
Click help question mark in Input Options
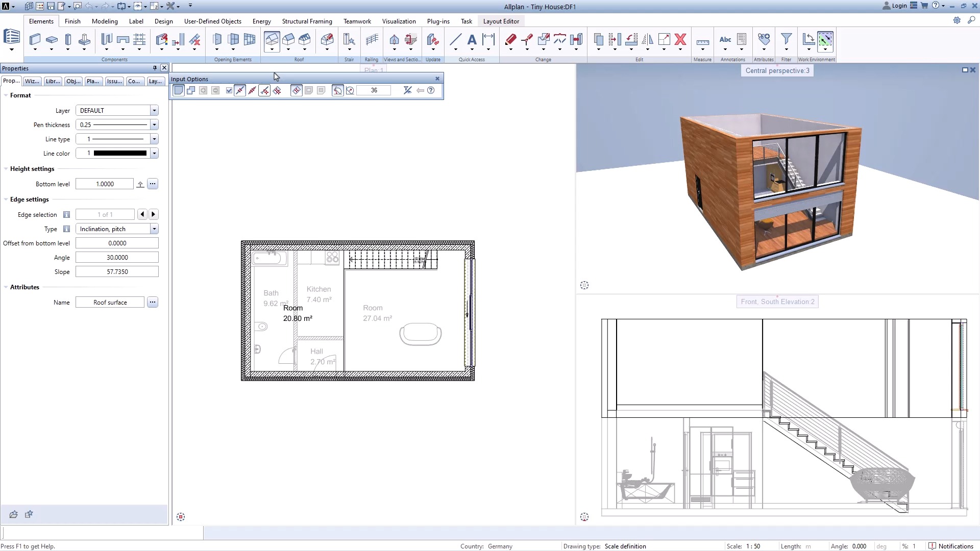431,90
